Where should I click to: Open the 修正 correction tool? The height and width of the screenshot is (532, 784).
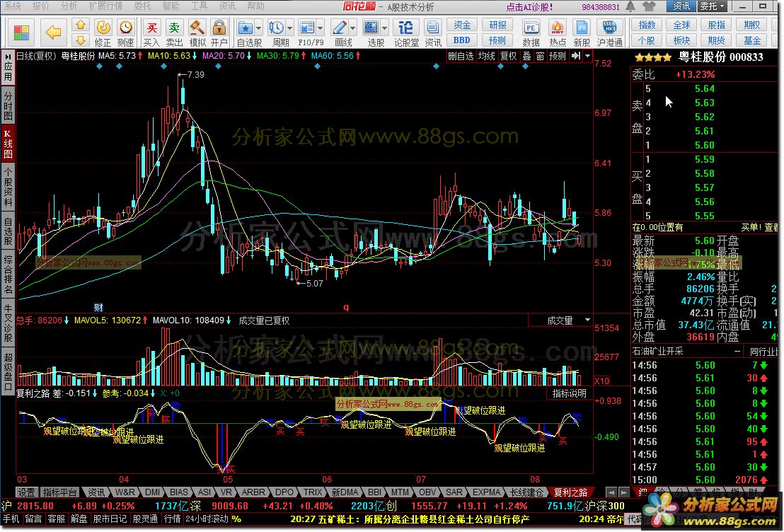click(x=103, y=33)
